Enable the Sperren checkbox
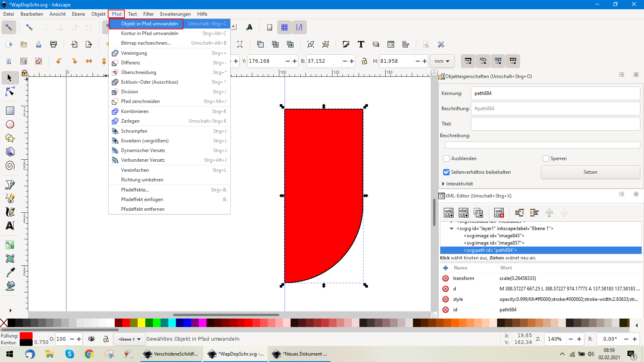 pyautogui.click(x=546, y=158)
